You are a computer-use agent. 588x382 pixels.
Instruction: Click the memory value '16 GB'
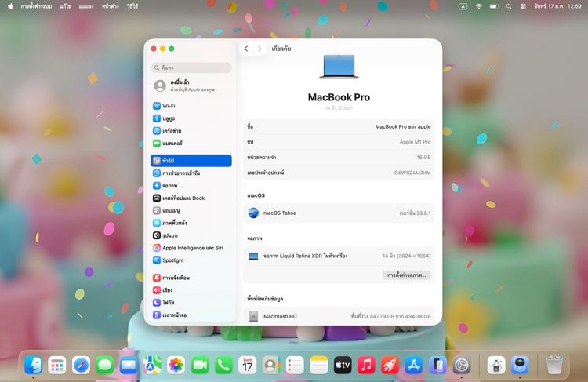click(423, 157)
